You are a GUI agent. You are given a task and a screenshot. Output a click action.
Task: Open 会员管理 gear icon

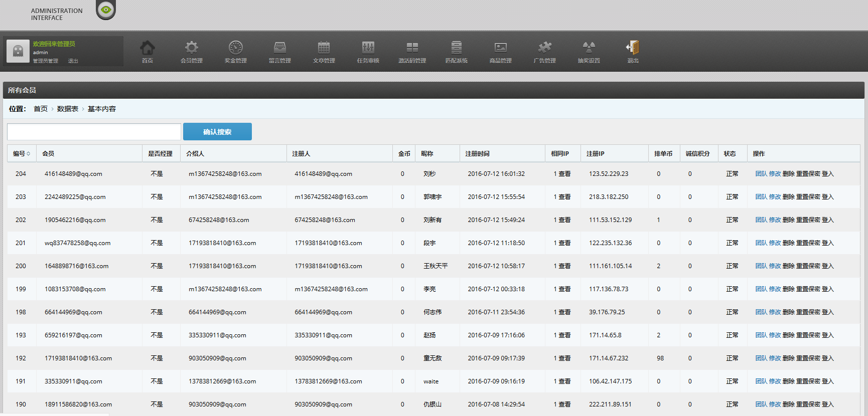[x=191, y=48]
